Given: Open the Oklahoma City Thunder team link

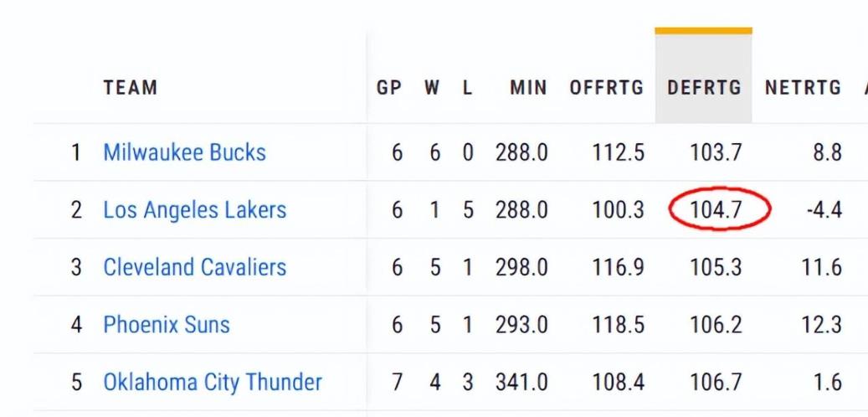Looking at the screenshot, I should [213, 382].
